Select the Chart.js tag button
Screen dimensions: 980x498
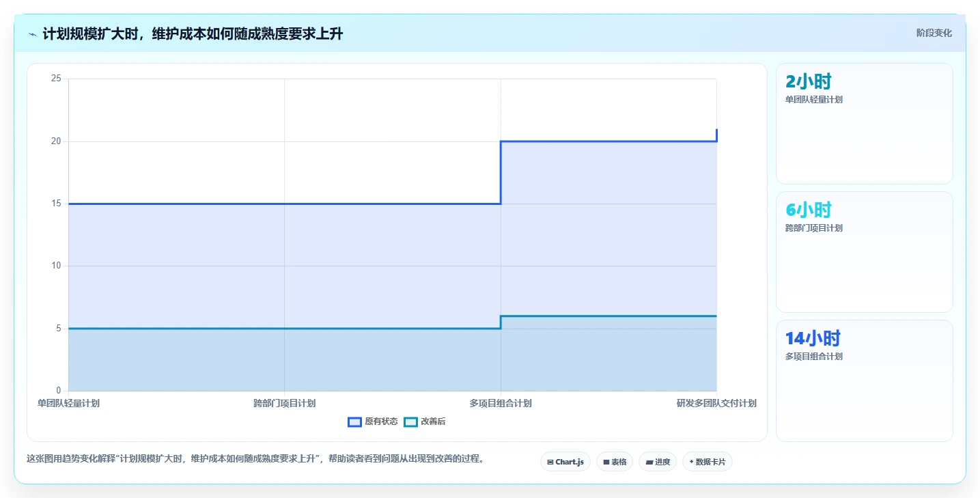click(565, 462)
